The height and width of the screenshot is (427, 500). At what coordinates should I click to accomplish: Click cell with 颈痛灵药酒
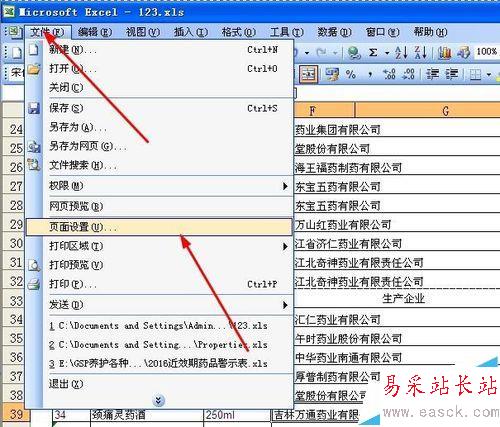[x=147, y=415]
